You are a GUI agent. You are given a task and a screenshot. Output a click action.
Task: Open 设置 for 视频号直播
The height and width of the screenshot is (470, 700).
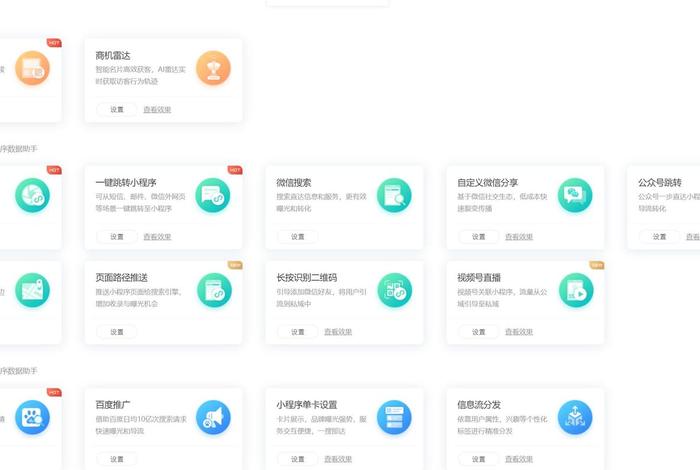pos(479,332)
